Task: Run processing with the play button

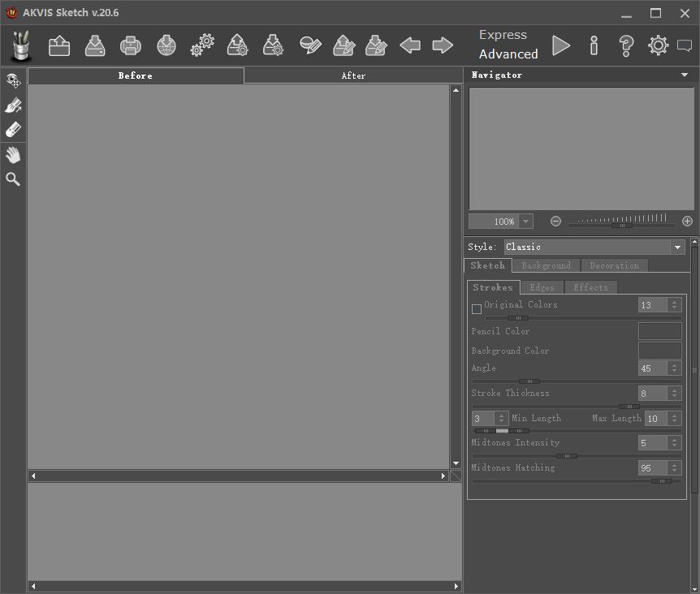Action: 560,45
